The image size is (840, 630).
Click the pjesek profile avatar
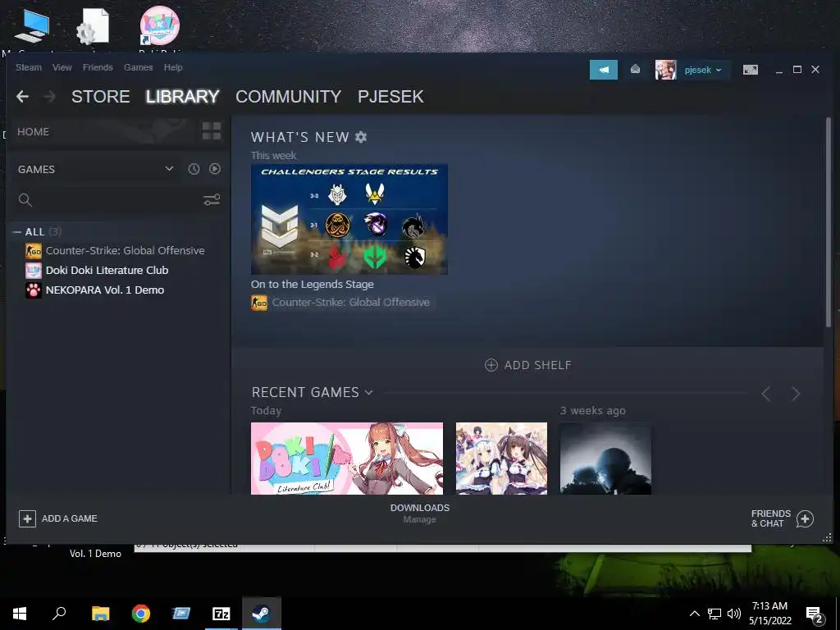click(665, 70)
